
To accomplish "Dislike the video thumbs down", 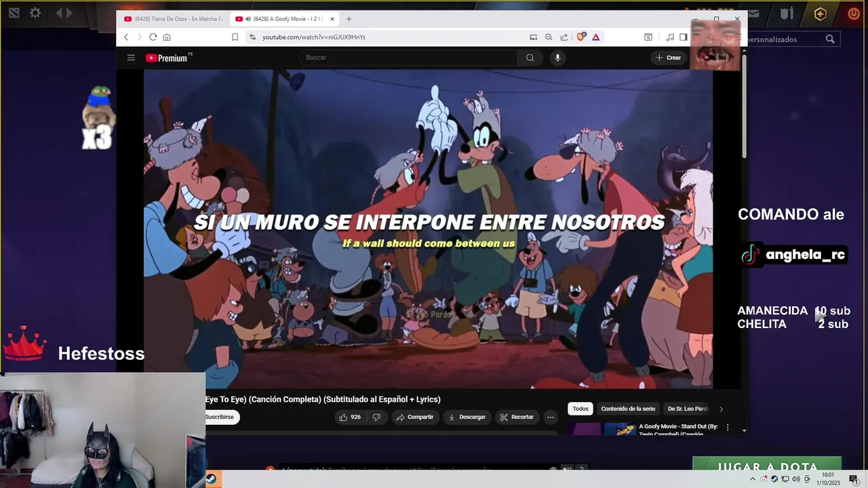I will click(376, 417).
